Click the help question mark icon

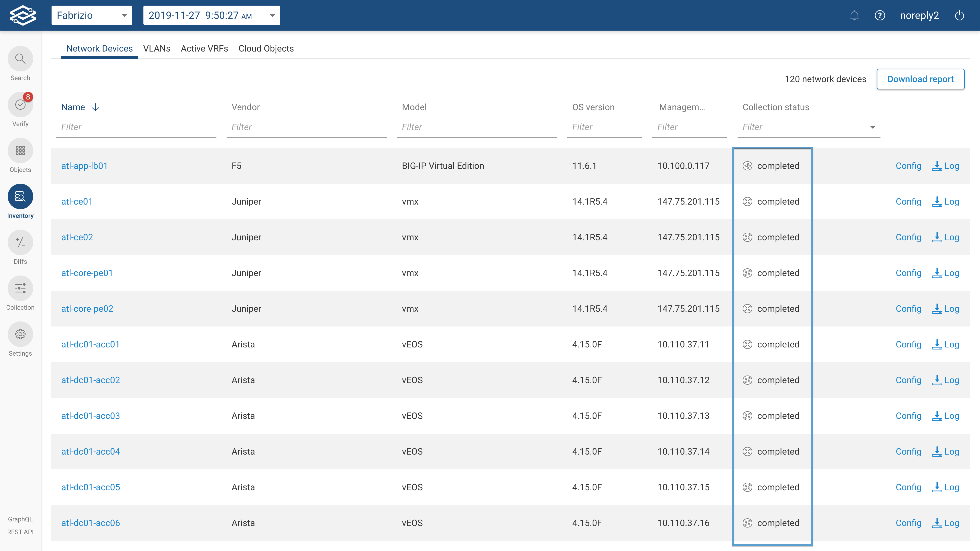pyautogui.click(x=879, y=16)
